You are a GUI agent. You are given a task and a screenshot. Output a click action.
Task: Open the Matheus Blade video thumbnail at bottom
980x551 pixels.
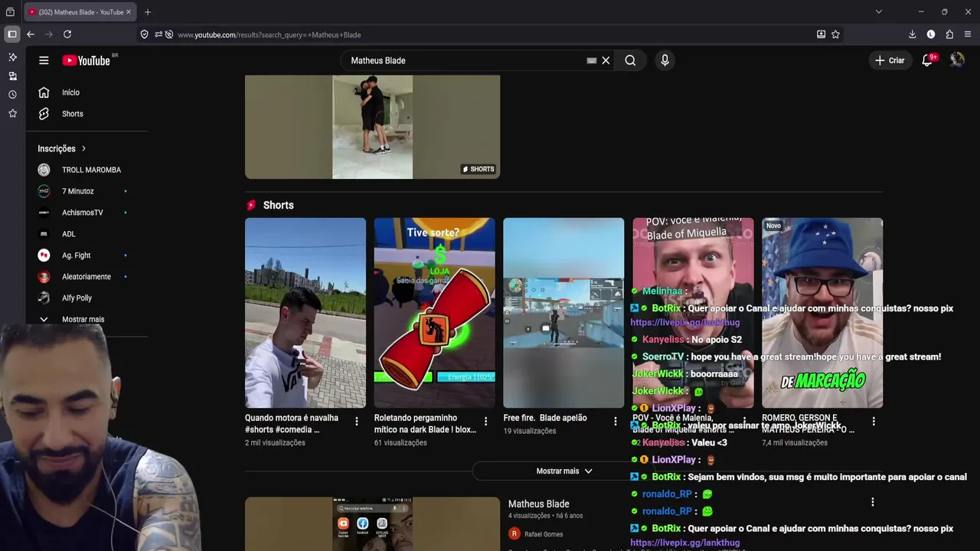(372, 524)
